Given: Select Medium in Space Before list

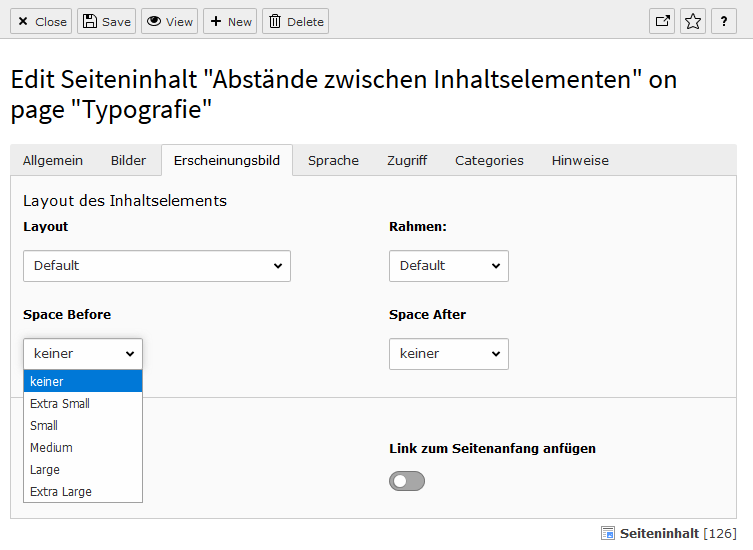Looking at the screenshot, I should tap(51, 448).
